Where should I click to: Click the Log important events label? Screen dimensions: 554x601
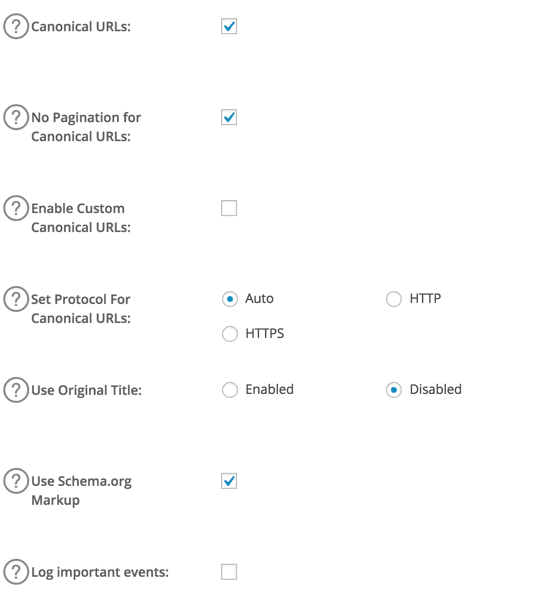pyautogui.click(x=100, y=572)
